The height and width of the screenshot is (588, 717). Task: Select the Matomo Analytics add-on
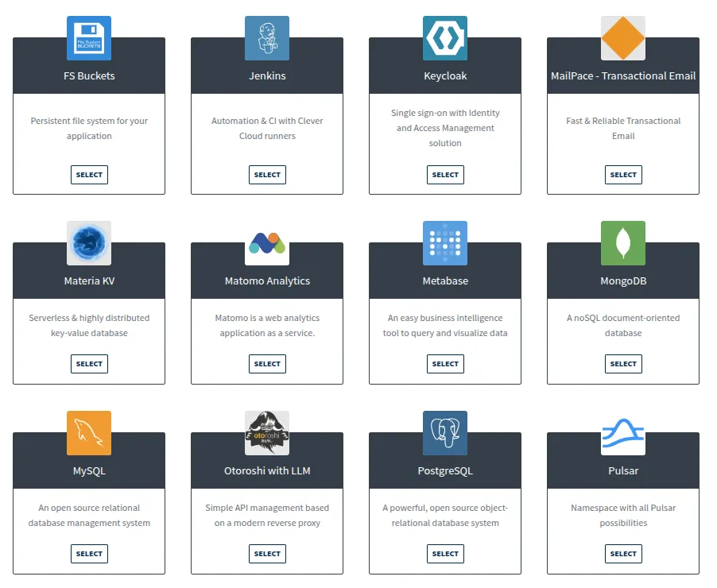coord(267,364)
